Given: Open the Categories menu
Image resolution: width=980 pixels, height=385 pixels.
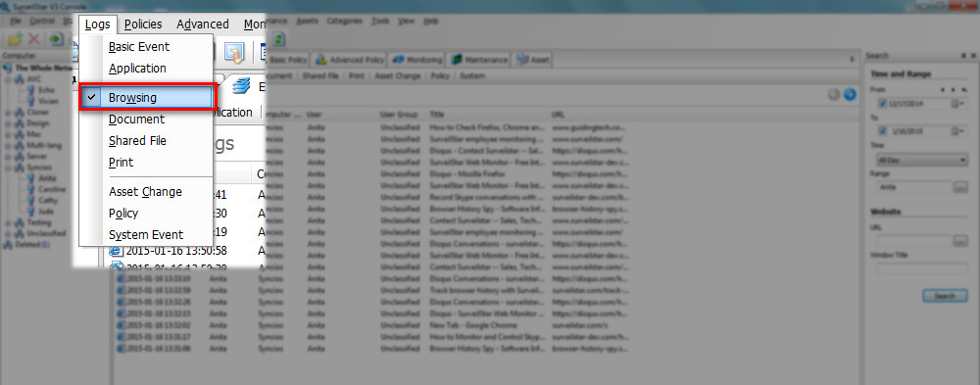Looking at the screenshot, I should coord(344,21).
